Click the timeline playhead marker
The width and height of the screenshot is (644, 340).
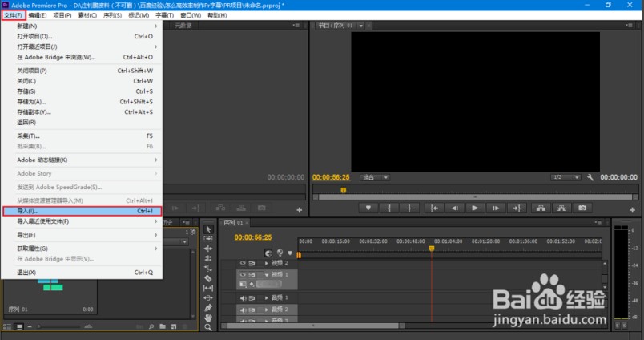click(432, 249)
